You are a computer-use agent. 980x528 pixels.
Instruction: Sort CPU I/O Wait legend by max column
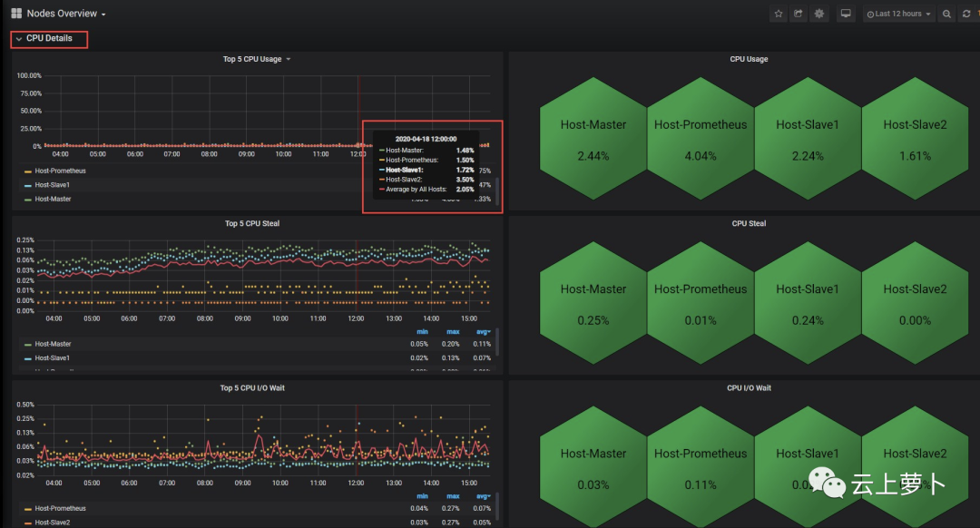(x=453, y=496)
